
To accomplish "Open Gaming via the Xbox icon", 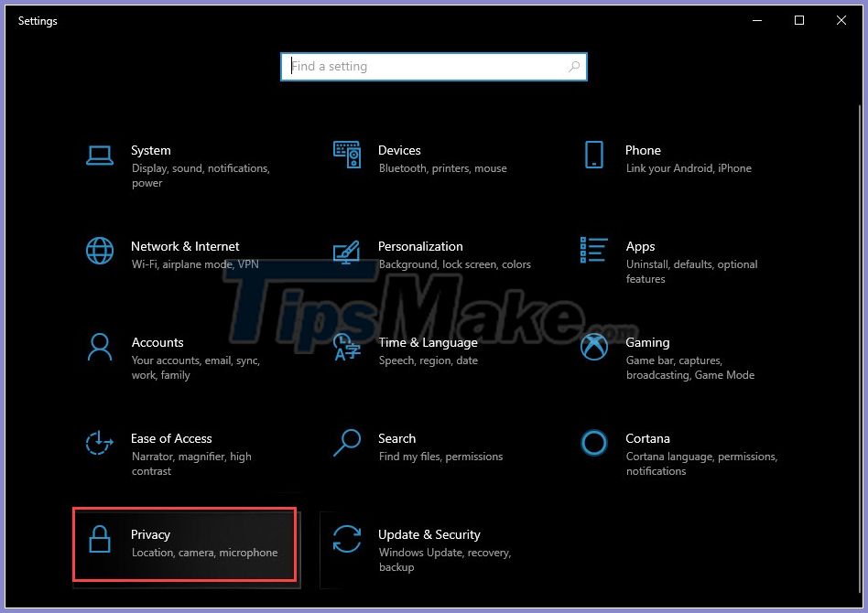I will point(593,348).
